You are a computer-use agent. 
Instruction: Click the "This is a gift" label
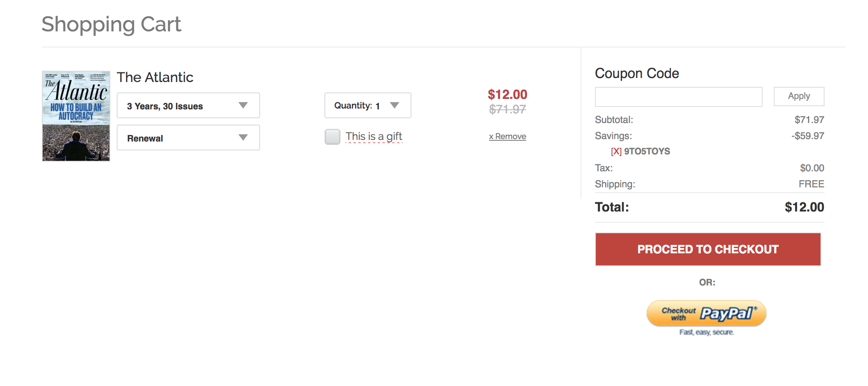(x=374, y=137)
